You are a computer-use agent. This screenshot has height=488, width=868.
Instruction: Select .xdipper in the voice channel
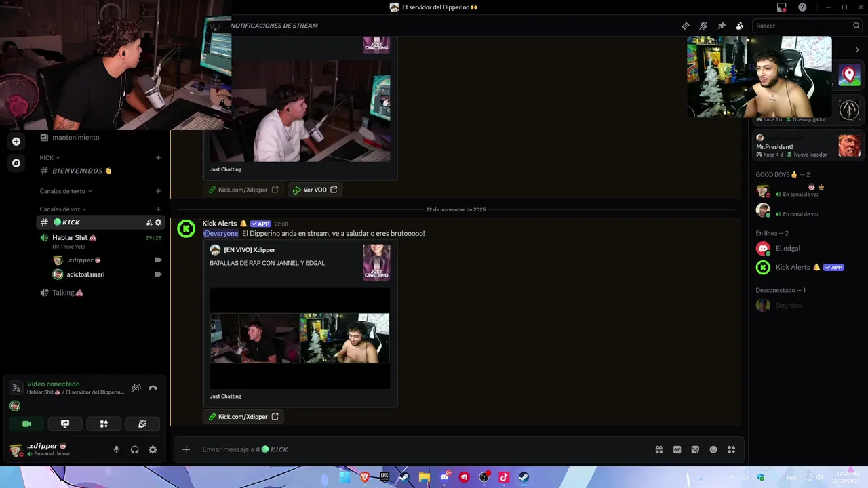(x=107, y=260)
